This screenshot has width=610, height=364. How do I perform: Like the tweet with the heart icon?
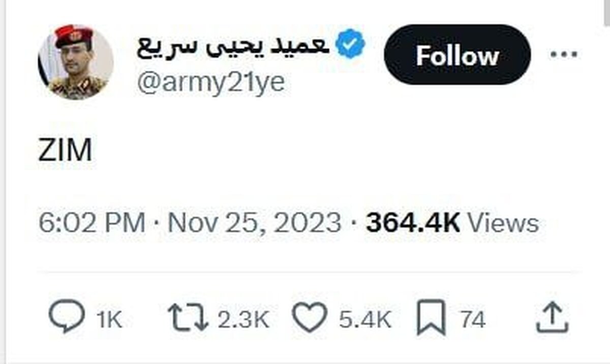[x=311, y=319]
